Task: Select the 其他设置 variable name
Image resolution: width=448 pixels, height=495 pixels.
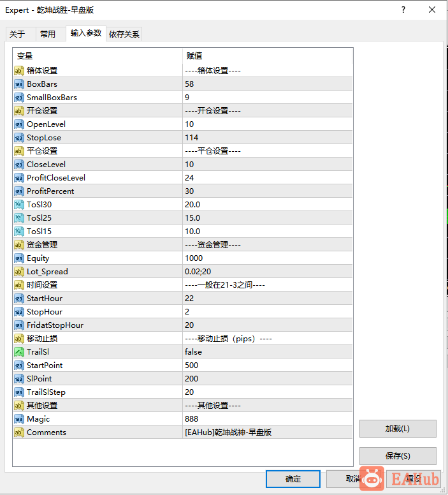Action: coord(42,405)
